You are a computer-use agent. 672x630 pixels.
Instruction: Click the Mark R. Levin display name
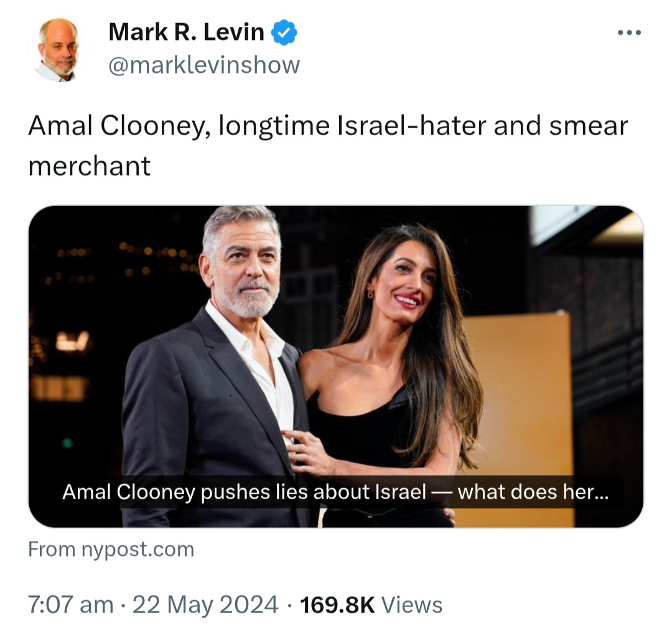tap(187, 32)
